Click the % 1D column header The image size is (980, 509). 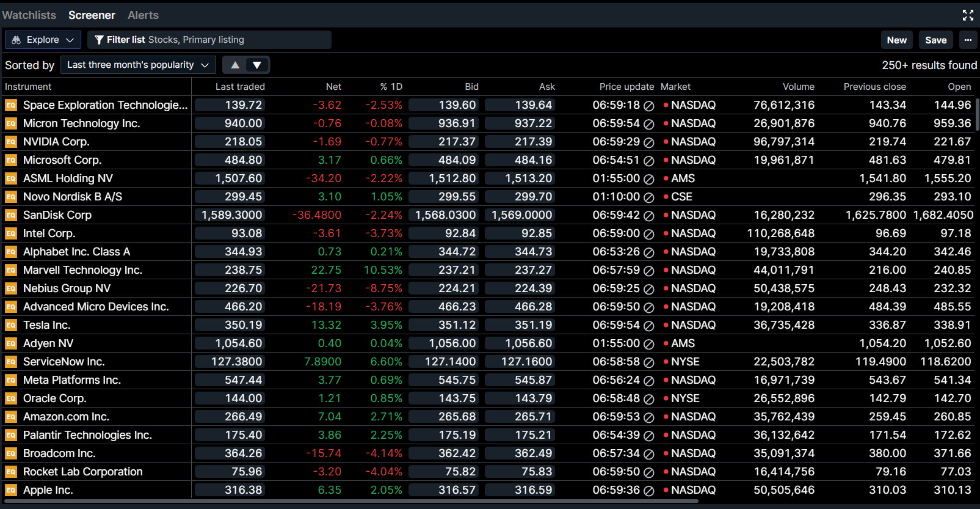[x=391, y=87]
